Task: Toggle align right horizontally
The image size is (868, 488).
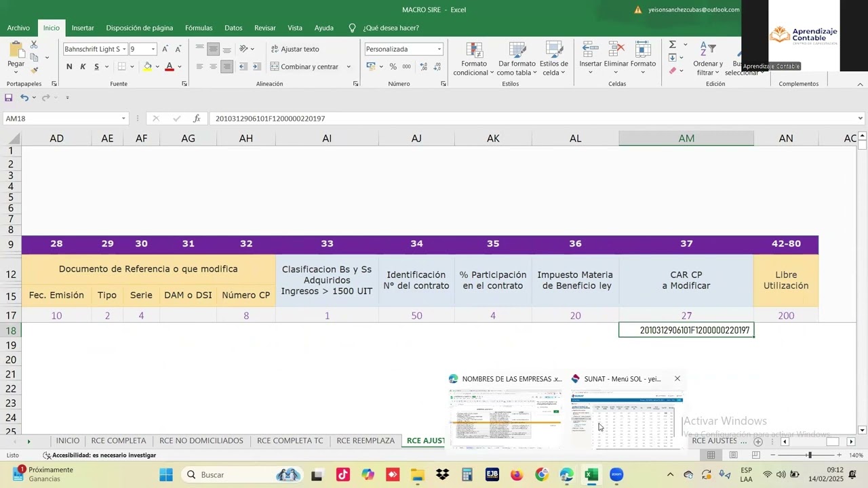Action: click(226, 66)
